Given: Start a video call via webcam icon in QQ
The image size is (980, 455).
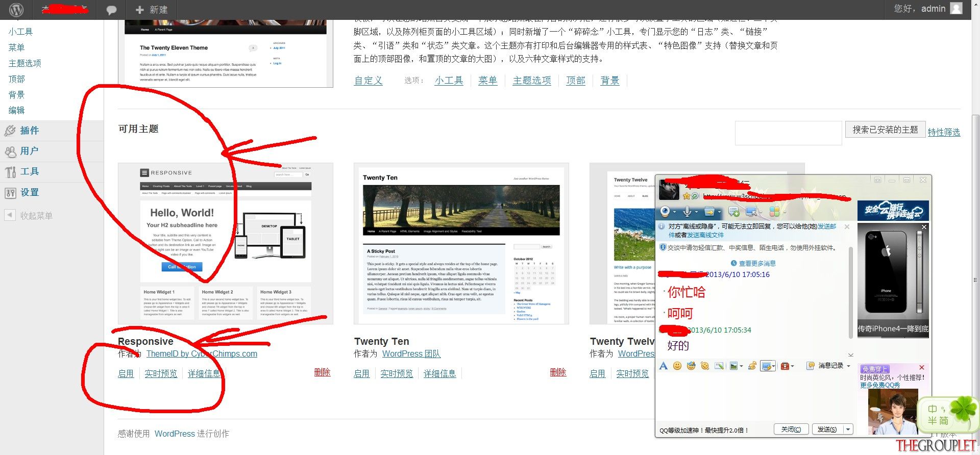Looking at the screenshot, I should click(x=665, y=211).
